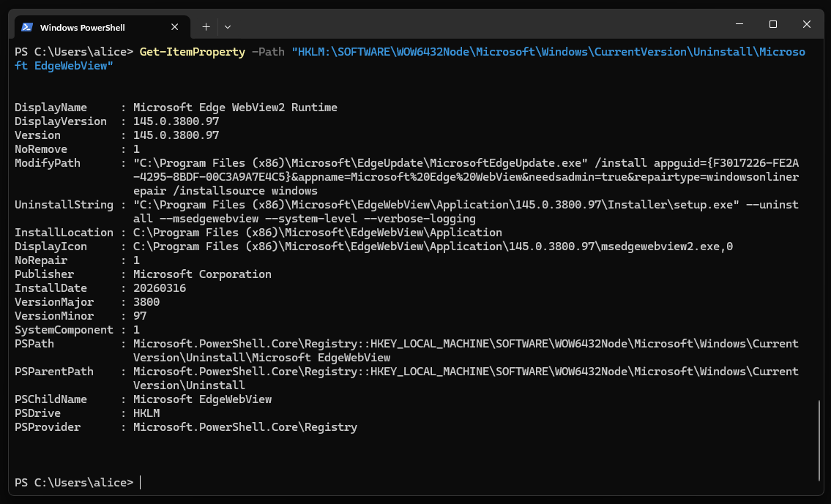Click the VersionMinor value 97
This screenshot has height=504, width=831.
140,316
